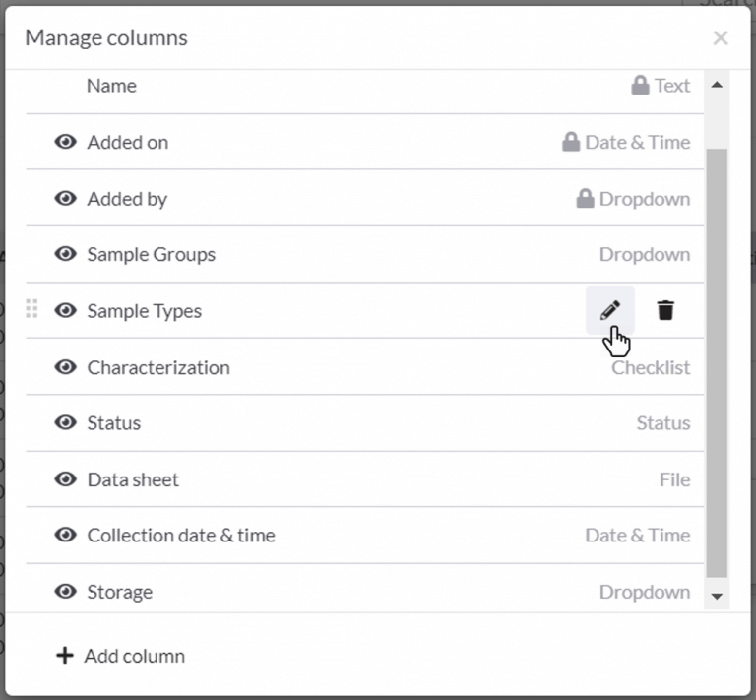Close the Manage columns dialog

pos(721,38)
